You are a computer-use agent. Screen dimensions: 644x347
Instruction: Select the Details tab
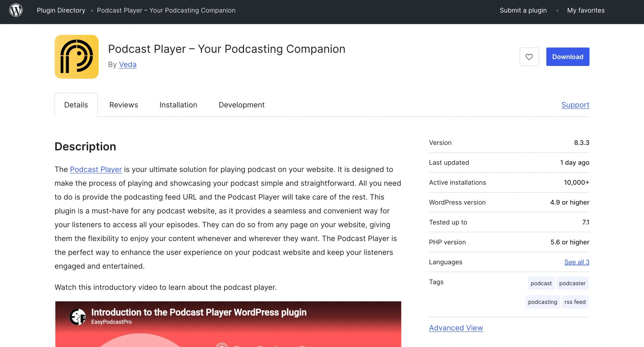76,105
